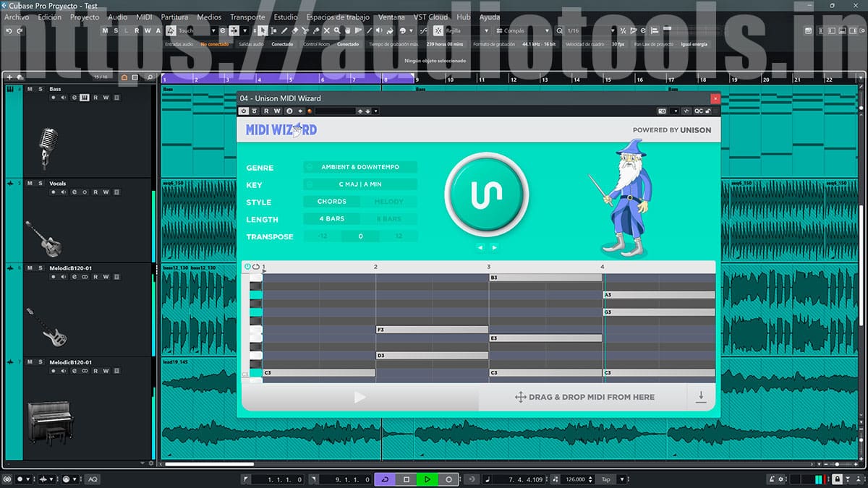Select the CHORDS style option

332,202
